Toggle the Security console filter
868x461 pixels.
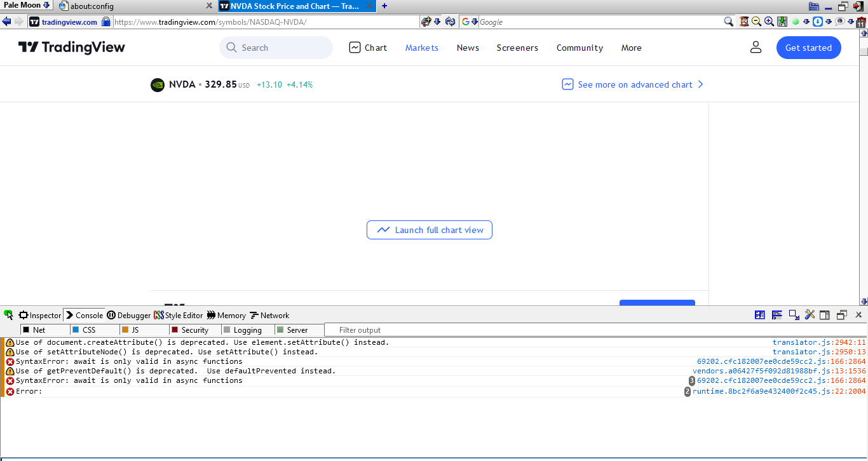(196, 330)
